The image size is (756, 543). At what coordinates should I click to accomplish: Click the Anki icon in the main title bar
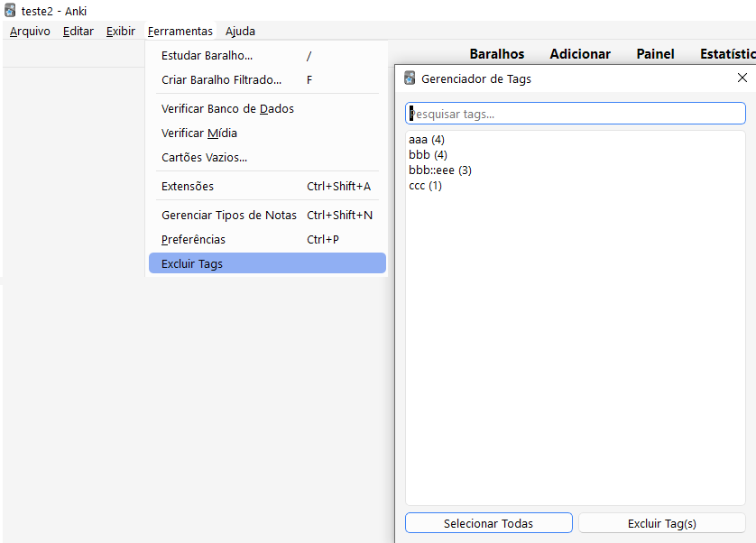click(x=10, y=11)
